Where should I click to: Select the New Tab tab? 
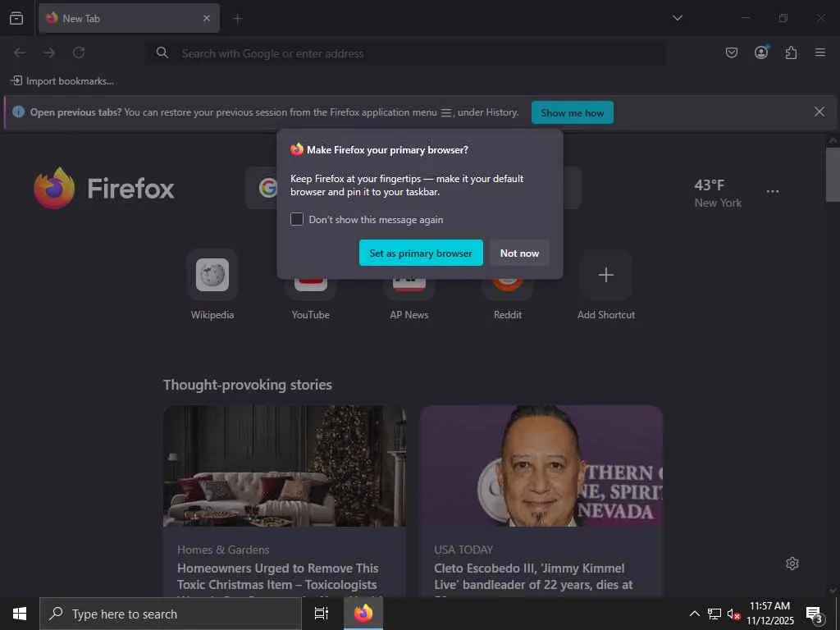(x=129, y=18)
